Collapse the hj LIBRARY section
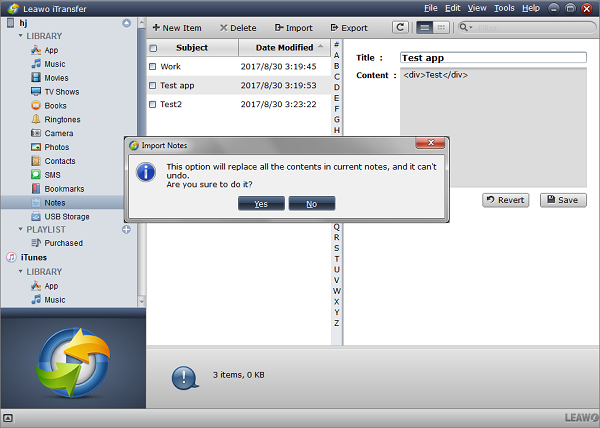This screenshot has width=600, height=428. pyautogui.click(x=21, y=36)
